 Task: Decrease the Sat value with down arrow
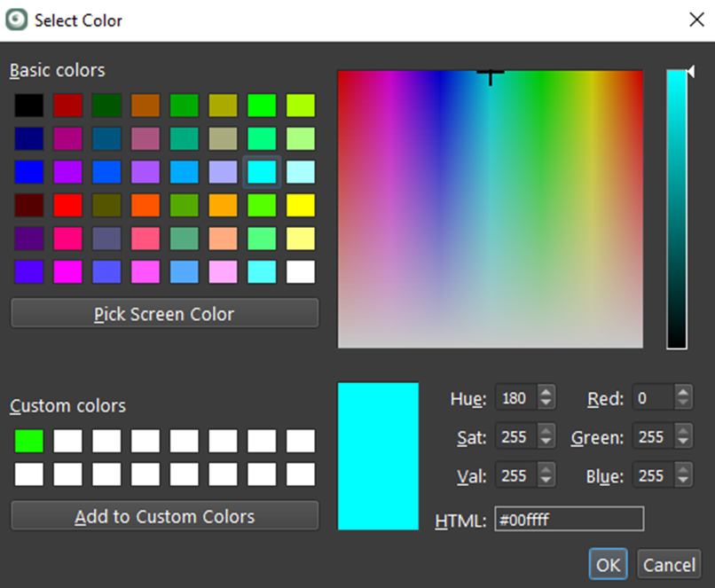[546, 443]
